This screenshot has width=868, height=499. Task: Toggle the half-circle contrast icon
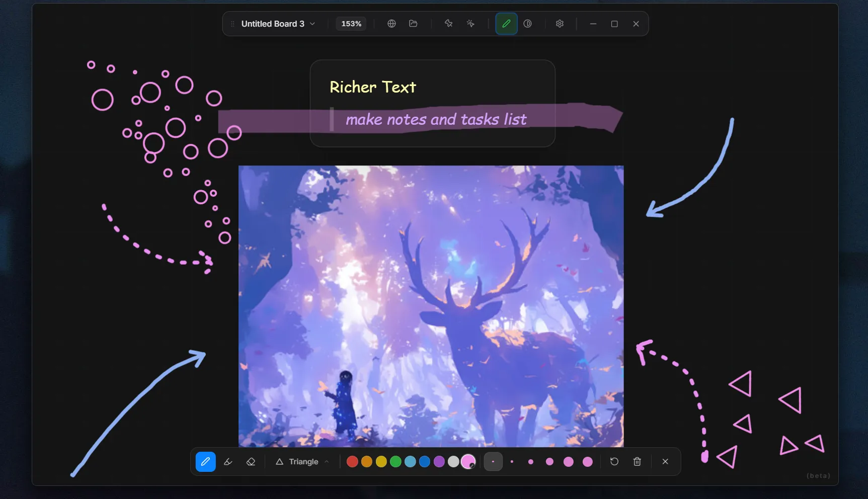[x=527, y=24]
